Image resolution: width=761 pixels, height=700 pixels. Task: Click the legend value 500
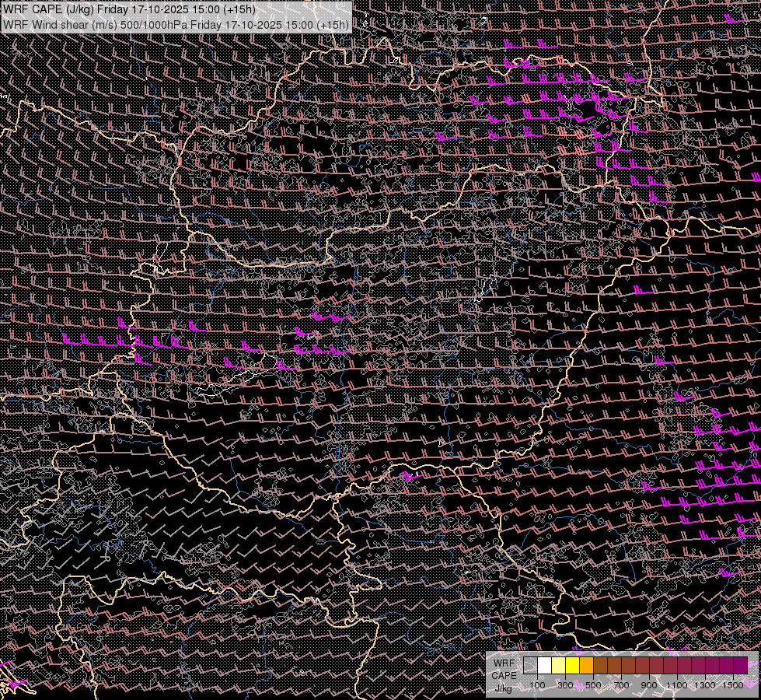point(593,685)
